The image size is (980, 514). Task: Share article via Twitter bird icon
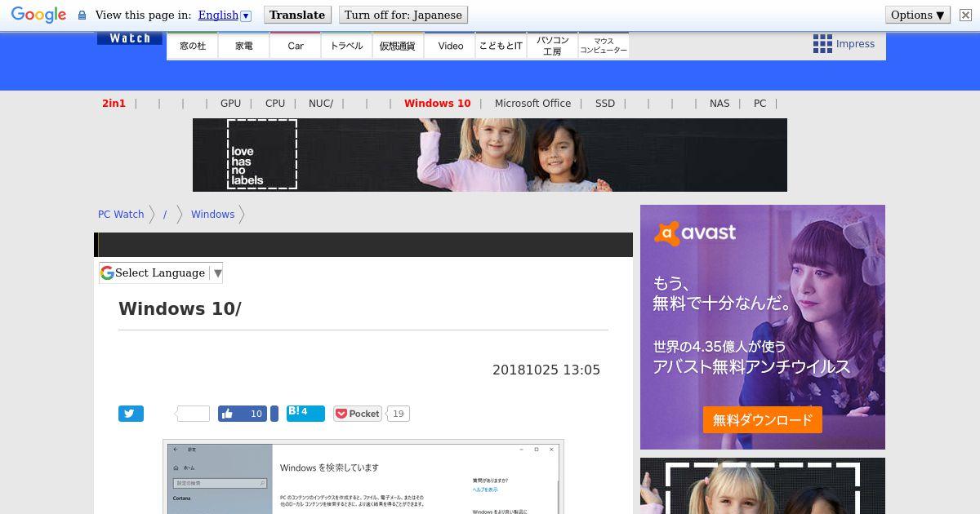coord(131,414)
